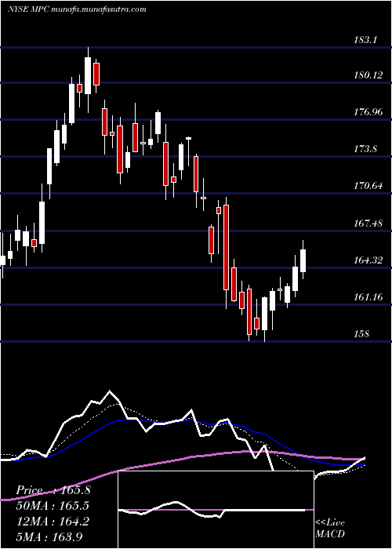
Task: Click the Price : 165.8 readout
Action: 53,490
